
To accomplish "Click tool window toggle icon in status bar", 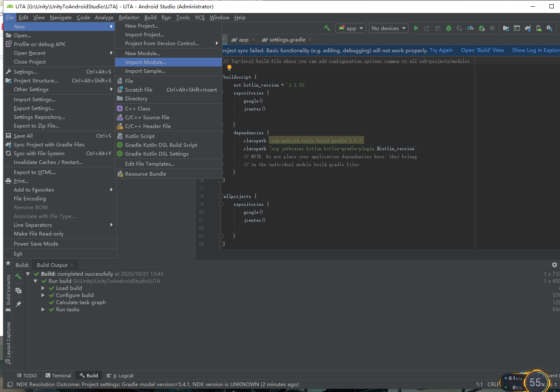I will click(x=10, y=384).
